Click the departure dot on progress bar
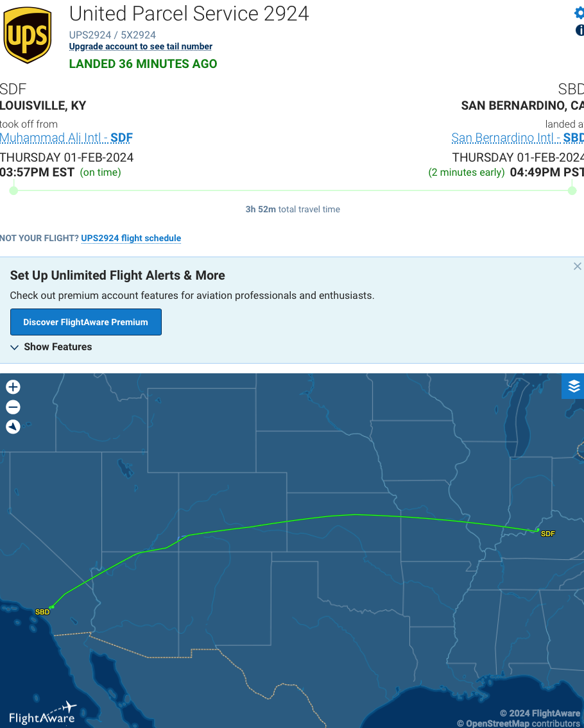Screen dimensions: 584x728 click(13, 190)
